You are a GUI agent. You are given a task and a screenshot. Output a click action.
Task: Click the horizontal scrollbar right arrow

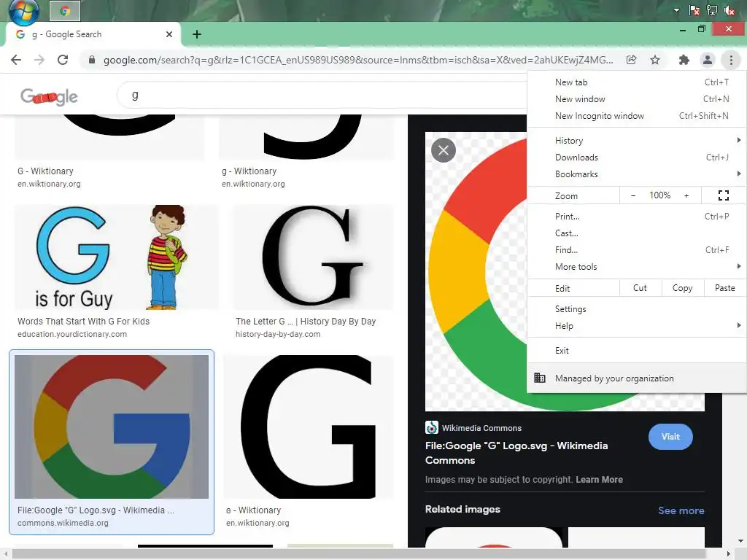pos(729,554)
